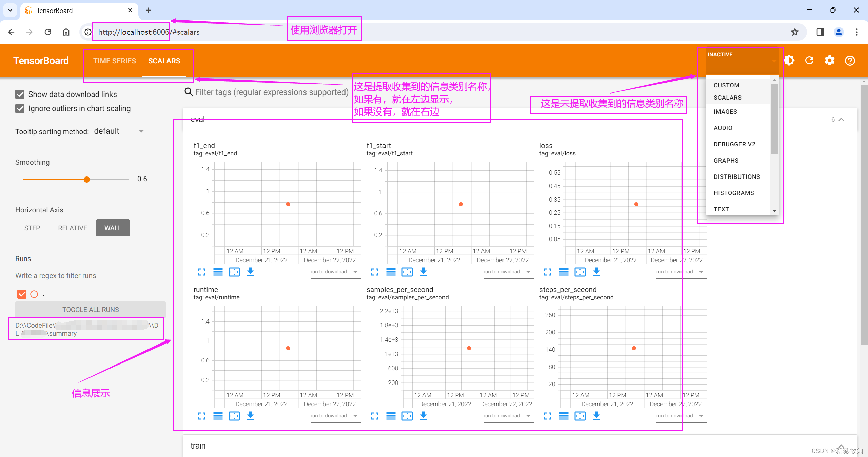The height and width of the screenshot is (457, 868).
Task: Open run to download dropdown under runtime
Action: pos(335,416)
